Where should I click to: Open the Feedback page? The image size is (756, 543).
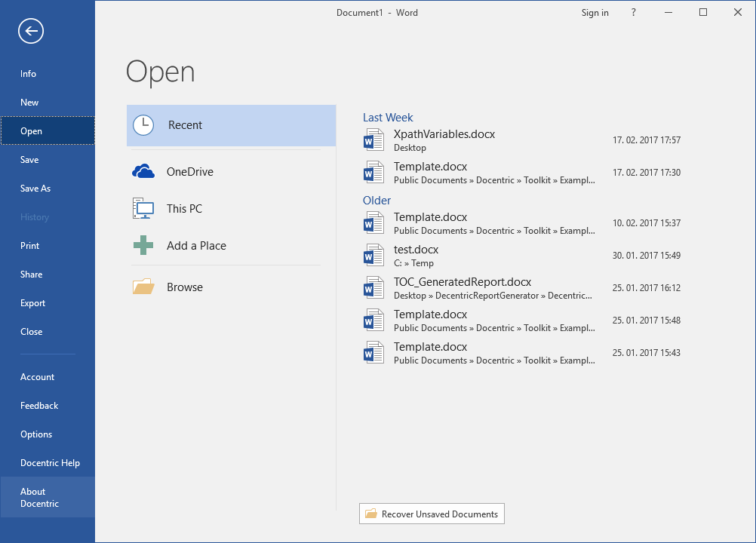pos(48,406)
